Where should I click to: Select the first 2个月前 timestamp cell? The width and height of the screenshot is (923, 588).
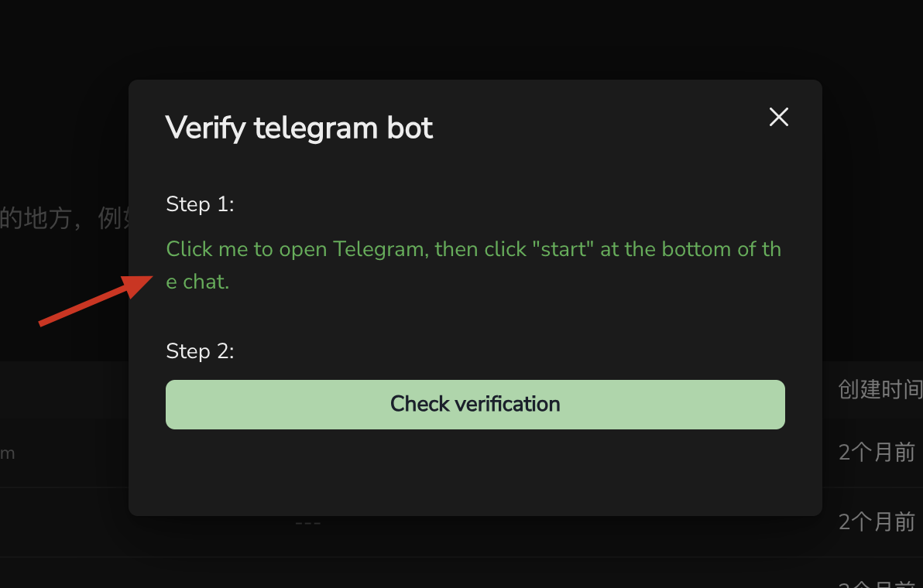pyautogui.click(x=877, y=453)
